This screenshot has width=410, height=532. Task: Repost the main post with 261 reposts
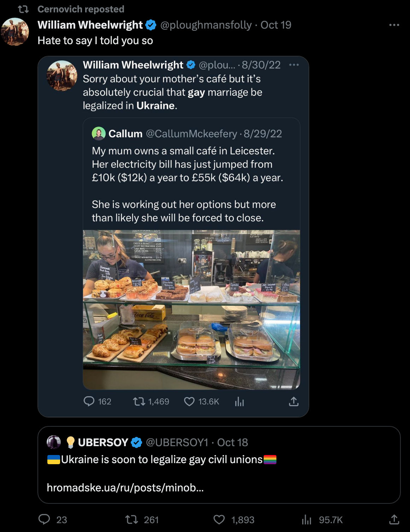131,519
